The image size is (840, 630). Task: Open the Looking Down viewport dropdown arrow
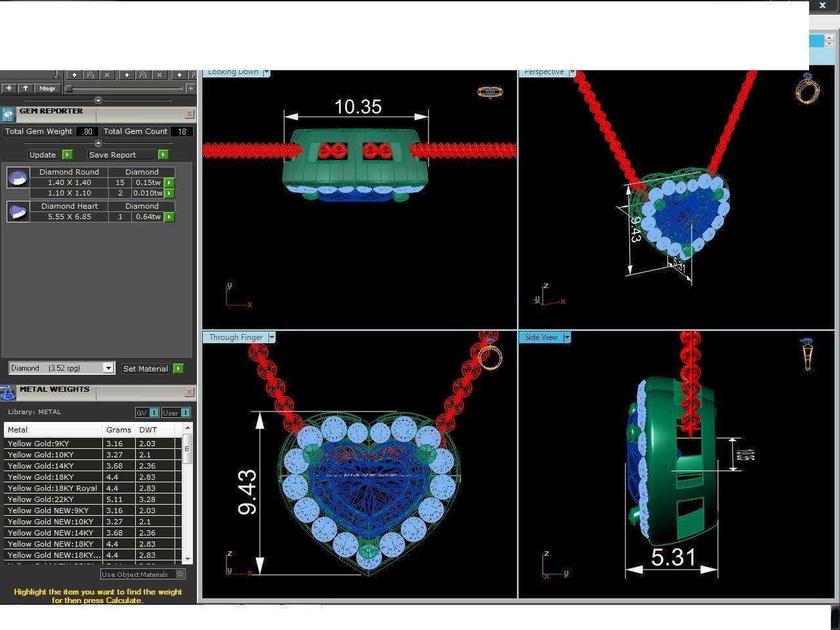tap(266, 72)
